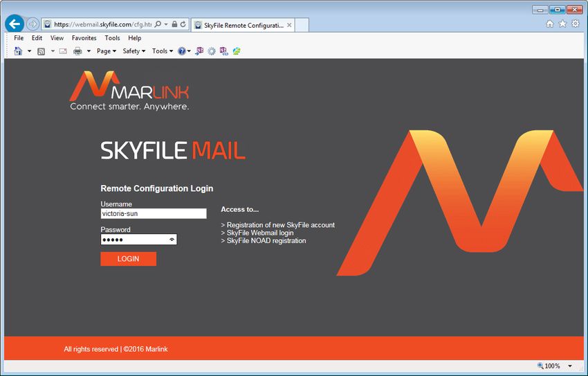588x376 pixels.
Task: Click the RSS feeds icon
Action: click(x=42, y=51)
